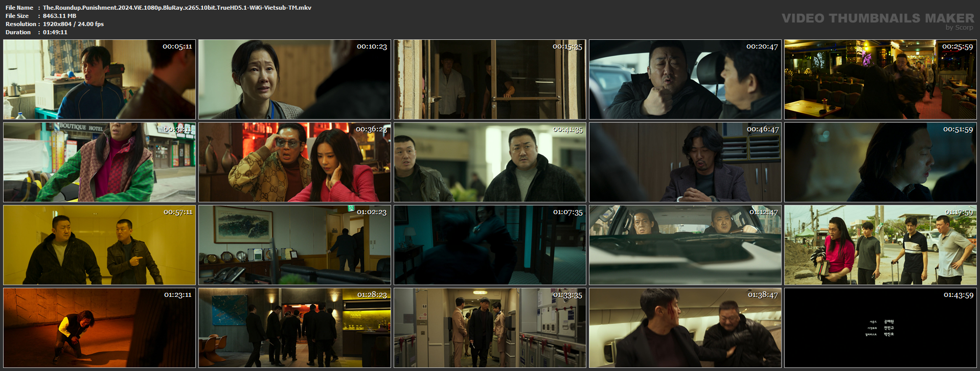
Task: Select the thumbnail at 00:05:11
Action: coord(99,80)
